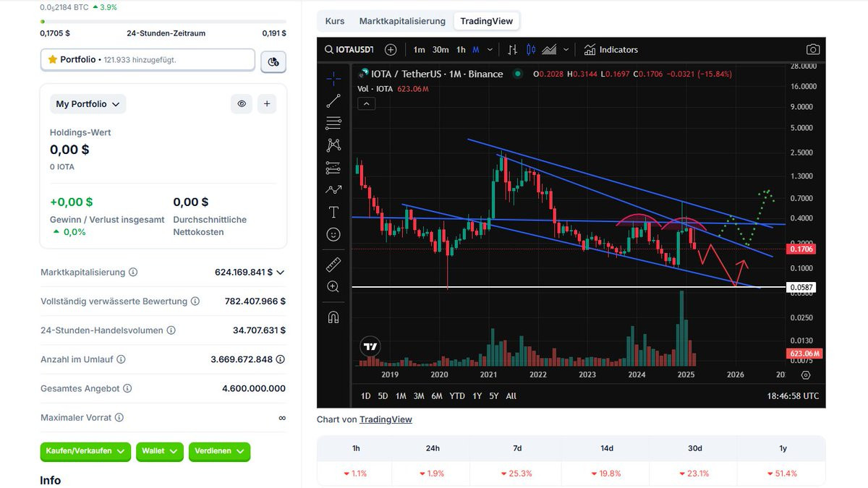Select the bars chart style
This screenshot has height=488, width=868.
click(513, 49)
